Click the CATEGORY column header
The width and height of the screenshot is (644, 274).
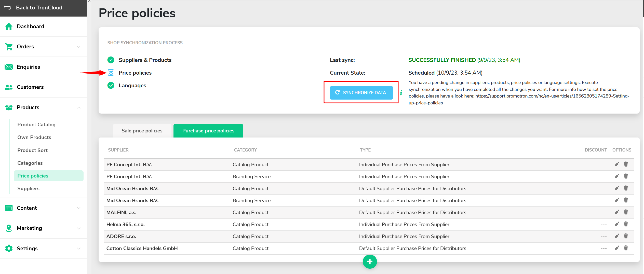[x=245, y=150]
